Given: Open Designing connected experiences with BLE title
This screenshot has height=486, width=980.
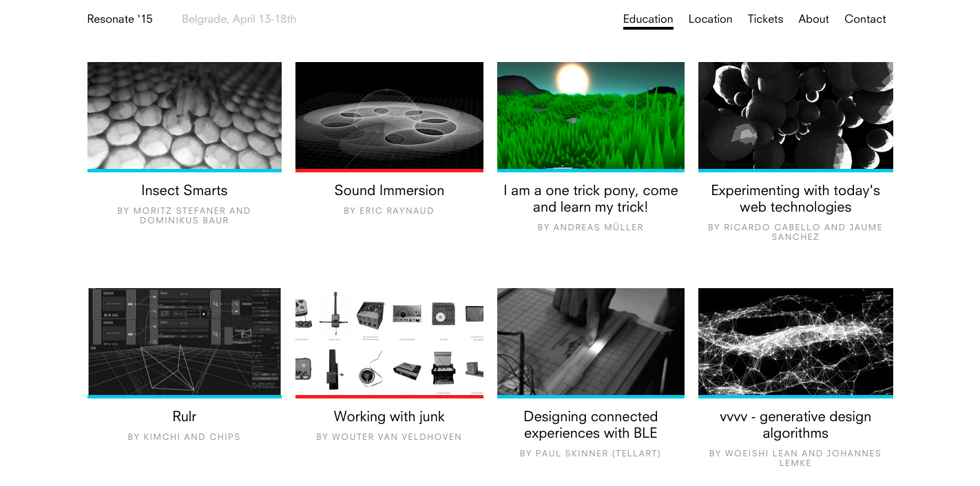Looking at the screenshot, I should point(591,425).
